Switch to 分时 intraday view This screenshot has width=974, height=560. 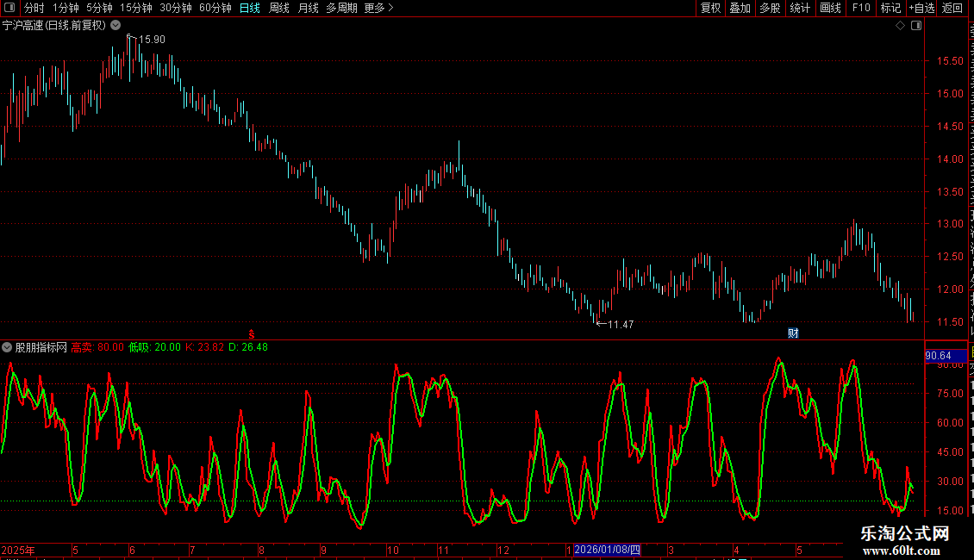[x=34, y=8]
